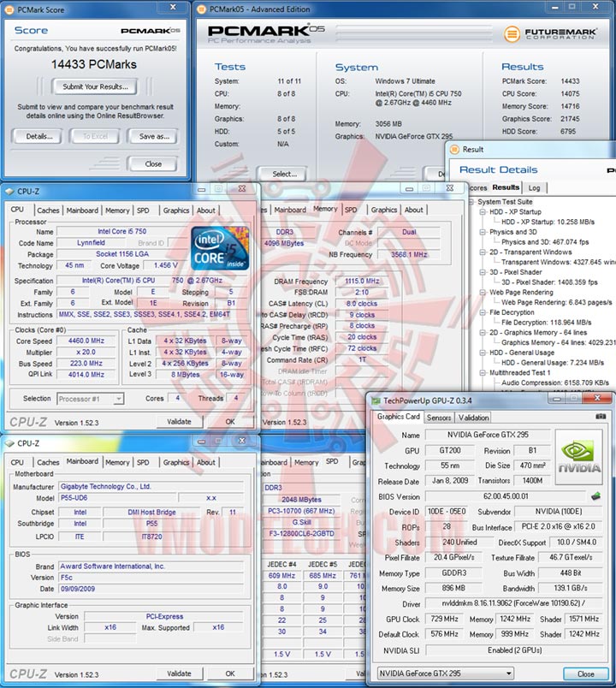Collapse the 2D - Graphics Memory node

click(483, 333)
